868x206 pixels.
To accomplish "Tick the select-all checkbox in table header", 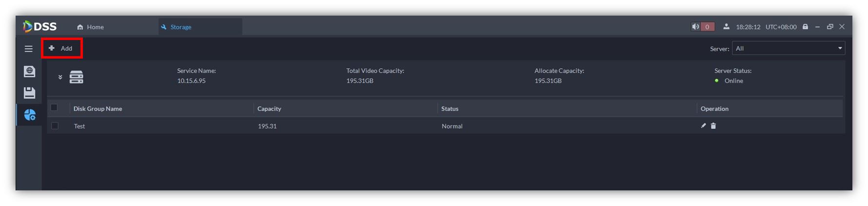I will (x=54, y=108).
